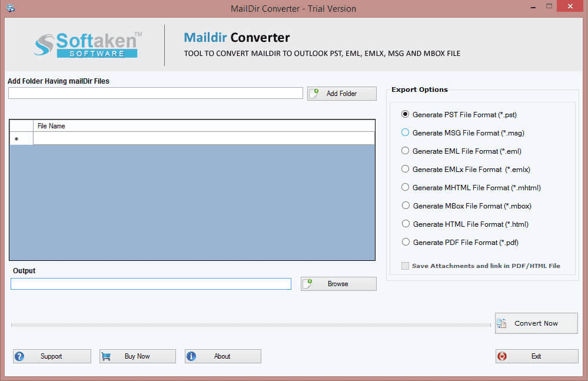Viewport: 588px width, 381px height.
Task: Click the File Name column header
Action: click(x=204, y=126)
